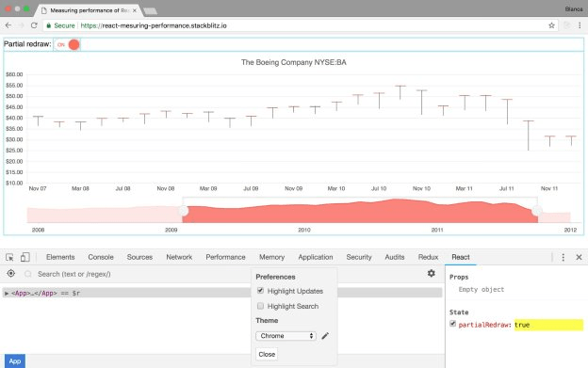Click the left range navigator handle
588x368 pixels.
(184, 211)
